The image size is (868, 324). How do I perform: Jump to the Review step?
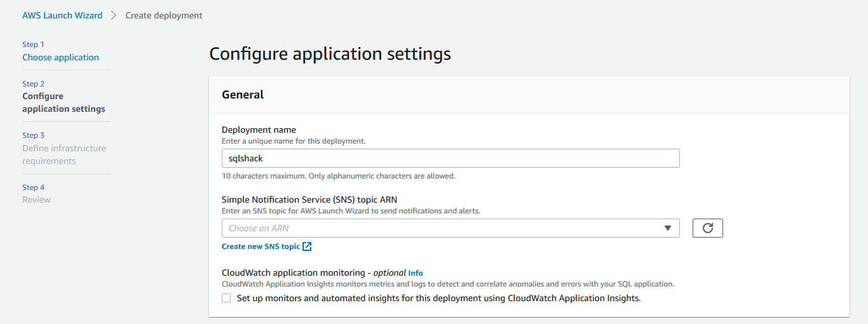point(36,199)
